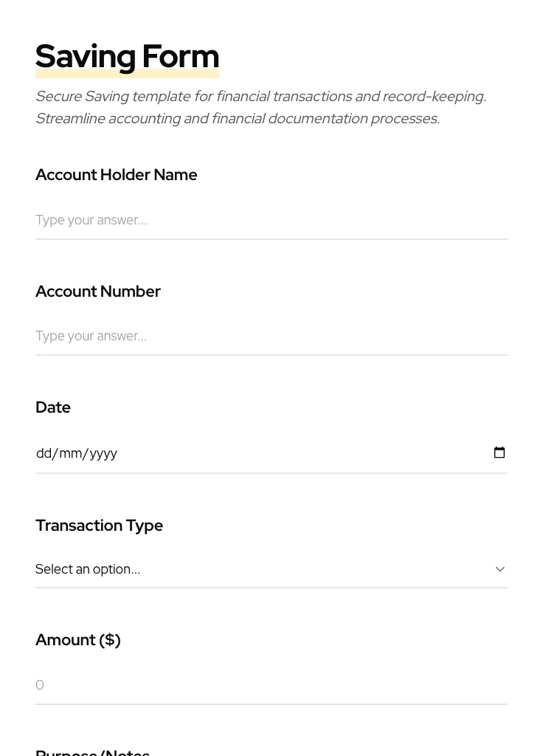The height and width of the screenshot is (756, 543).
Task: Focus the Account Holder Name input
Action: (271, 220)
